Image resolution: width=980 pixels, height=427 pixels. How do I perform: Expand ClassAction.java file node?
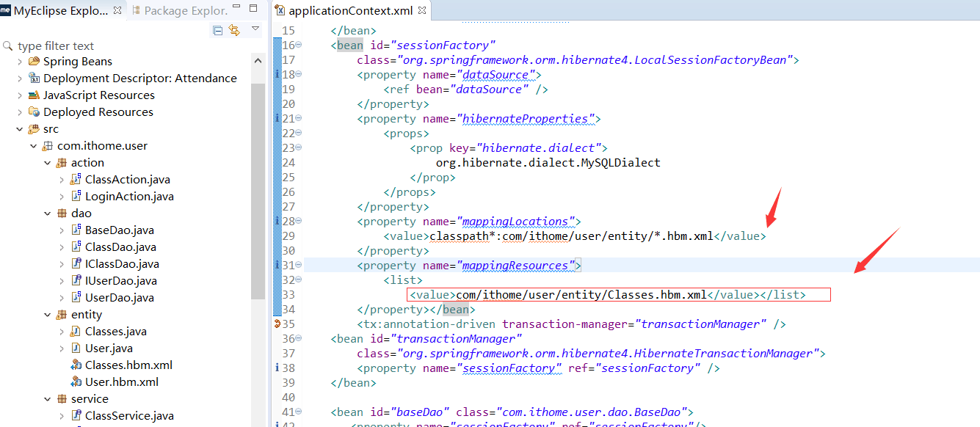click(x=62, y=180)
